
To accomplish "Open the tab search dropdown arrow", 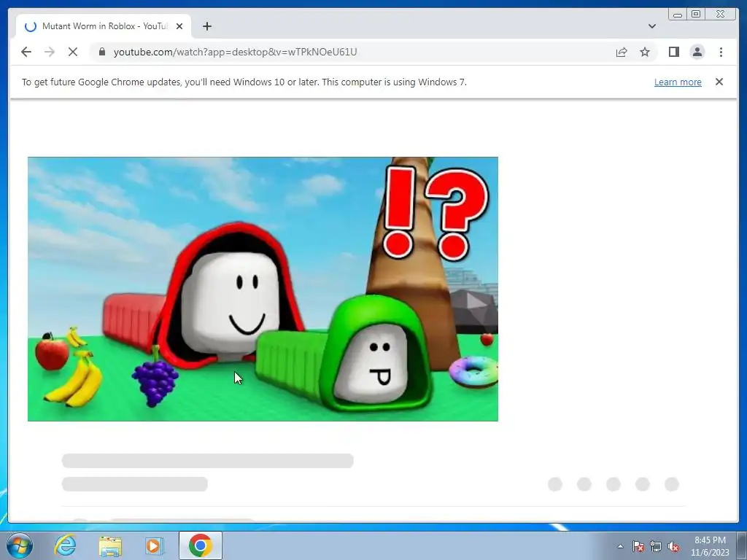I will (651, 26).
